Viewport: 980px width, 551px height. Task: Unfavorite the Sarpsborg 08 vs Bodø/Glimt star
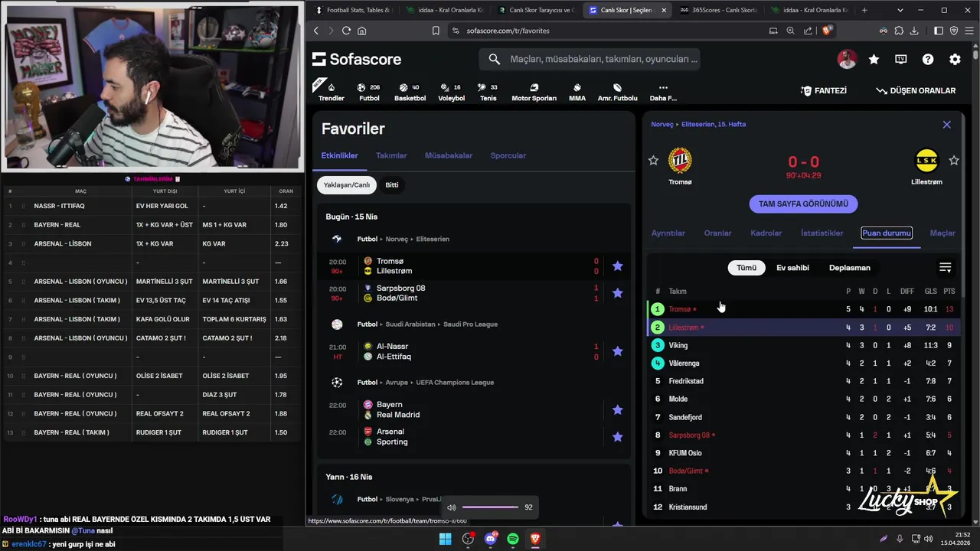618,293
